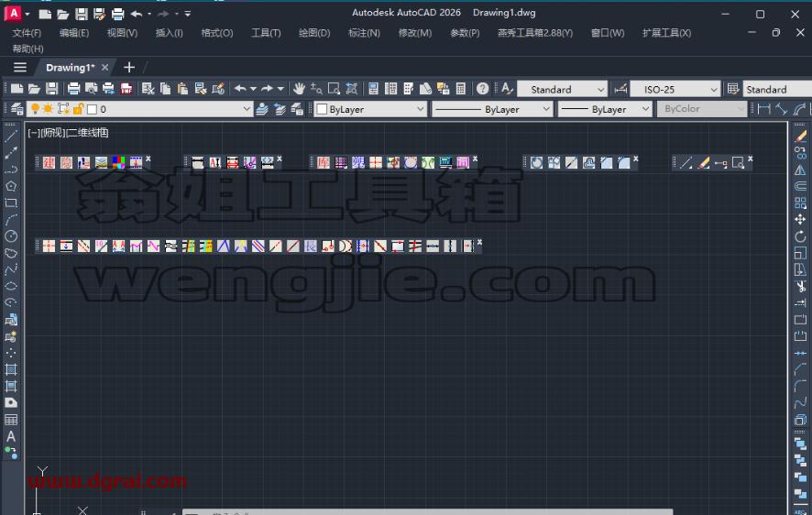Close the Drawing1 tab
Image resolution: width=812 pixels, height=515 pixels.
[104, 67]
